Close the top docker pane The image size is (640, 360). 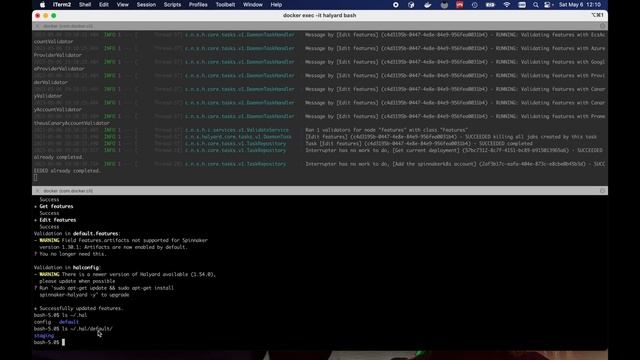[37, 26]
